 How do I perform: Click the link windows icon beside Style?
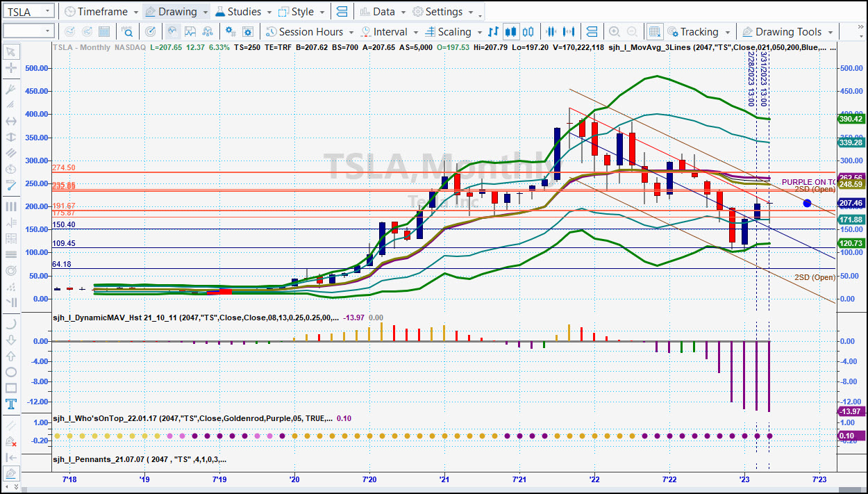(341, 12)
